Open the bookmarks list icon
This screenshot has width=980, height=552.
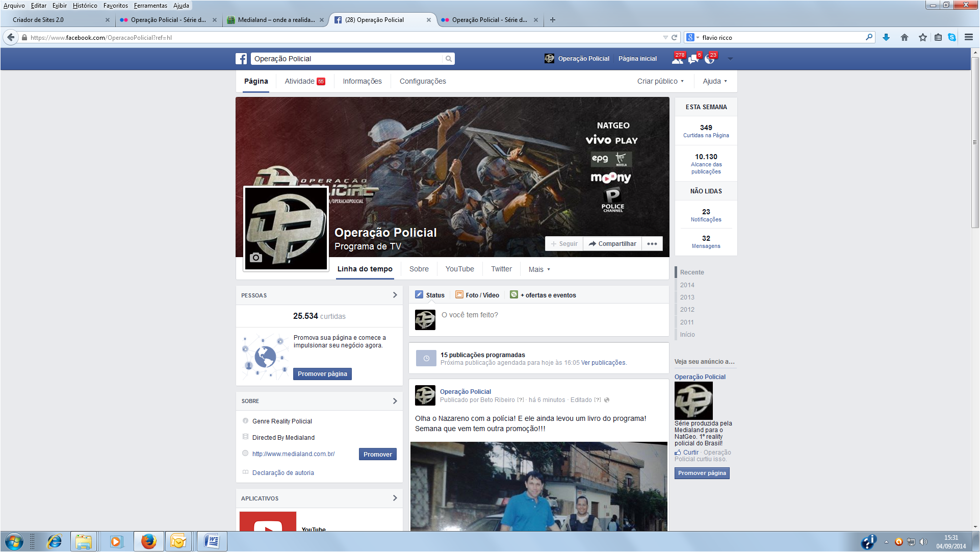tap(938, 37)
